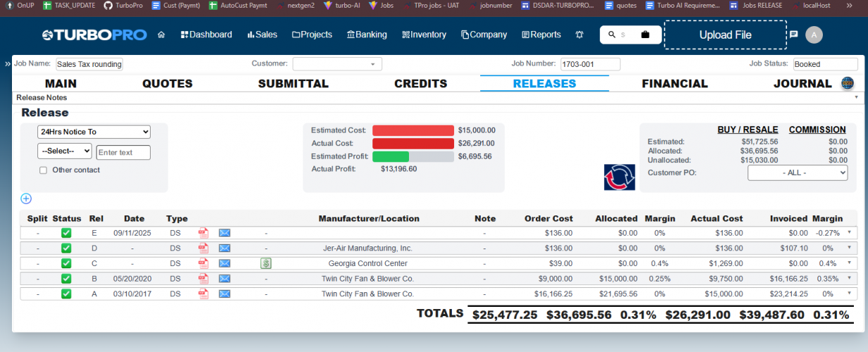Open the PDF icon for release E
Screen dimensions: 868x352
[x=203, y=233]
